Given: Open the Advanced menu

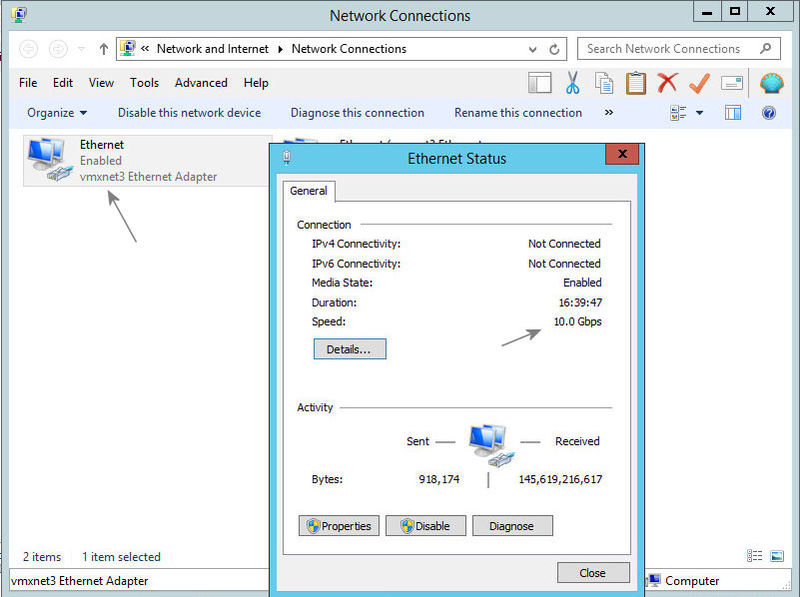Looking at the screenshot, I should pyautogui.click(x=200, y=83).
